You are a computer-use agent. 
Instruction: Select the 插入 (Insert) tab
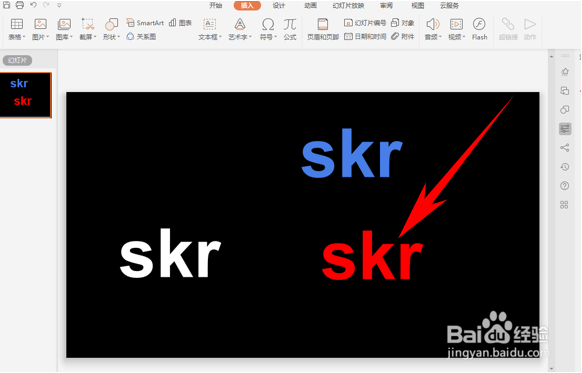(x=247, y=6)
